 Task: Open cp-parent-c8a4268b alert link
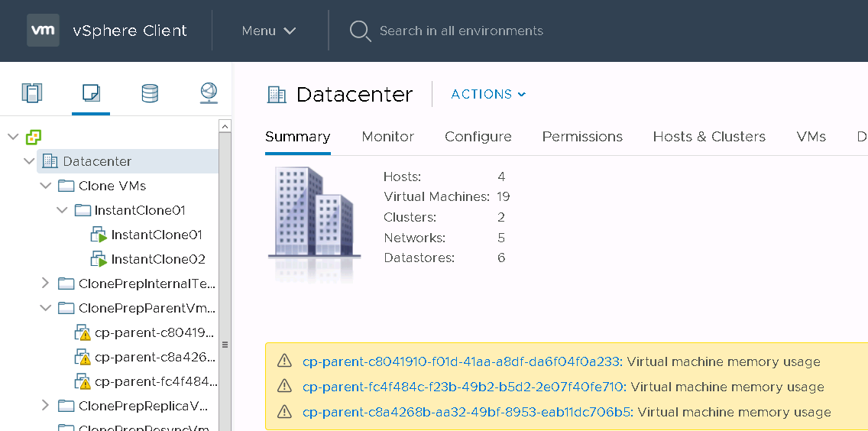click(x=468, y=412)
